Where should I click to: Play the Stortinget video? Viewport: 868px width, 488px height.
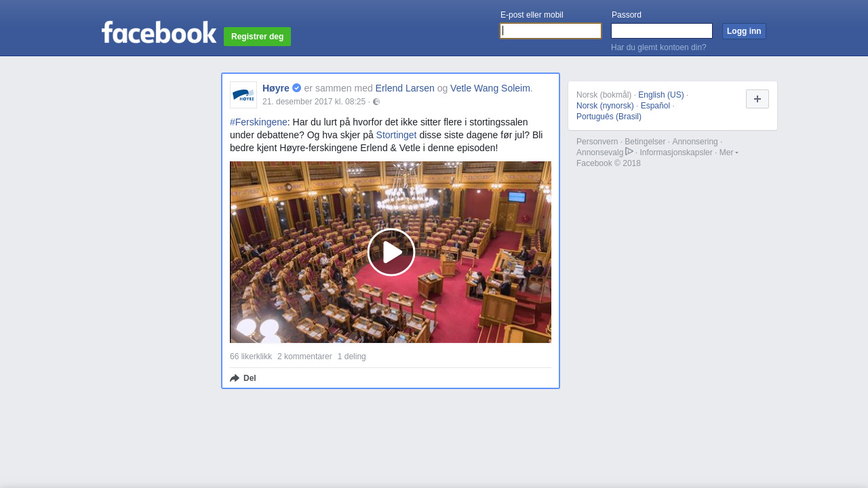tap(391, 252)
